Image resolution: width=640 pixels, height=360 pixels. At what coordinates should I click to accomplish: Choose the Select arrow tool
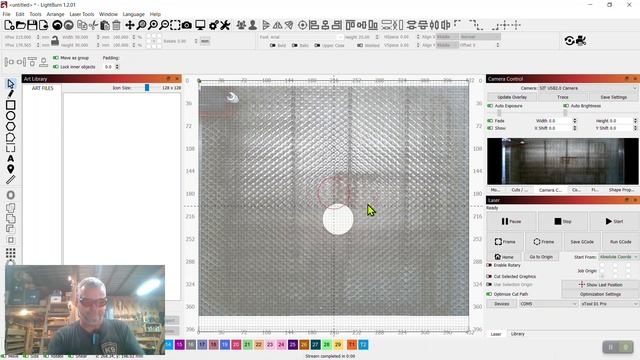[11, 84]
